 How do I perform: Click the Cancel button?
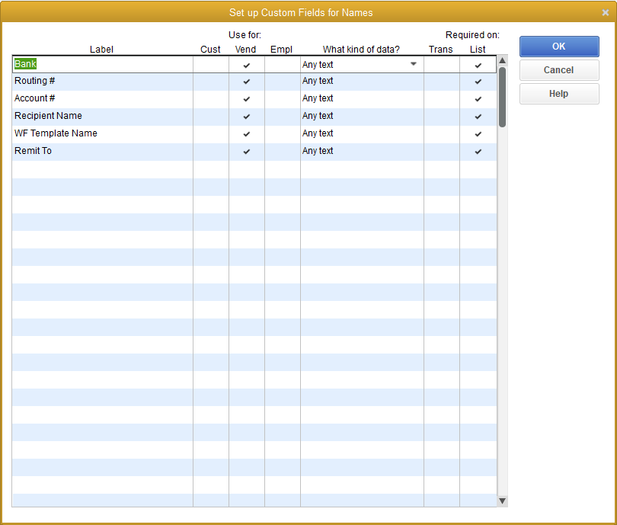(559, 70)
